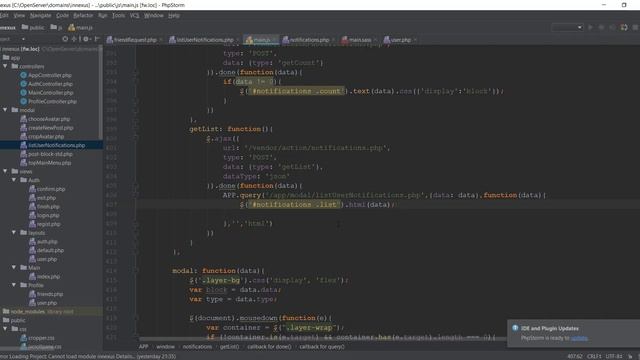Screen dimensions: 640x360
Task: Open the Navigate menu
Action: (40, 16)
